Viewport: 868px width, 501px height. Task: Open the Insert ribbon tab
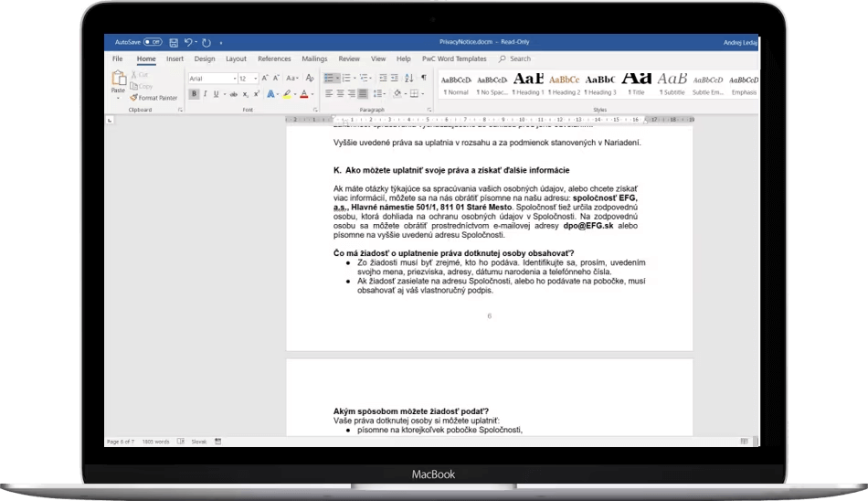click(175, 59)
